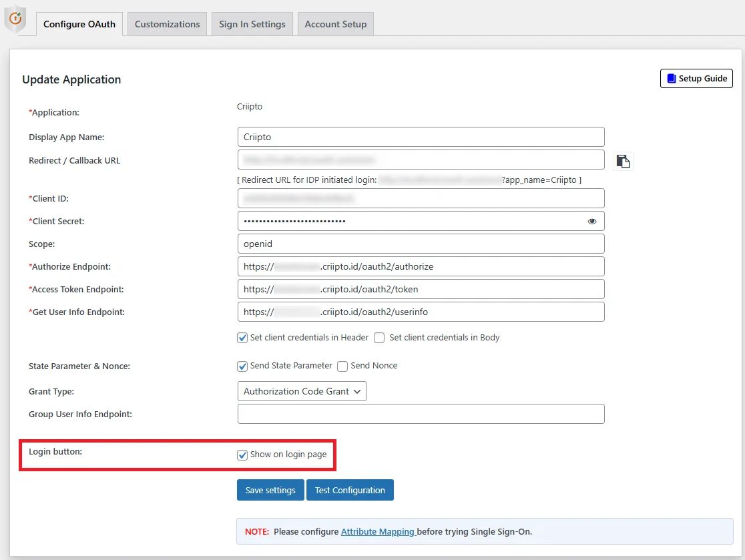Viewport: 745px width, 560px height.
Task: Click the Authorize Endpoint field
Action: tap(421, 266)
